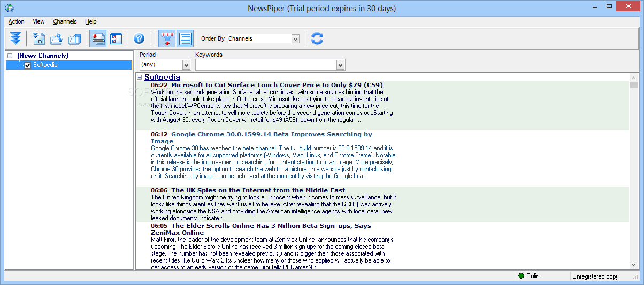Uncheck the Softpedia channel checkbox
Image resolution: width=644 pixels, height=285 pixels.
point(28,65)
